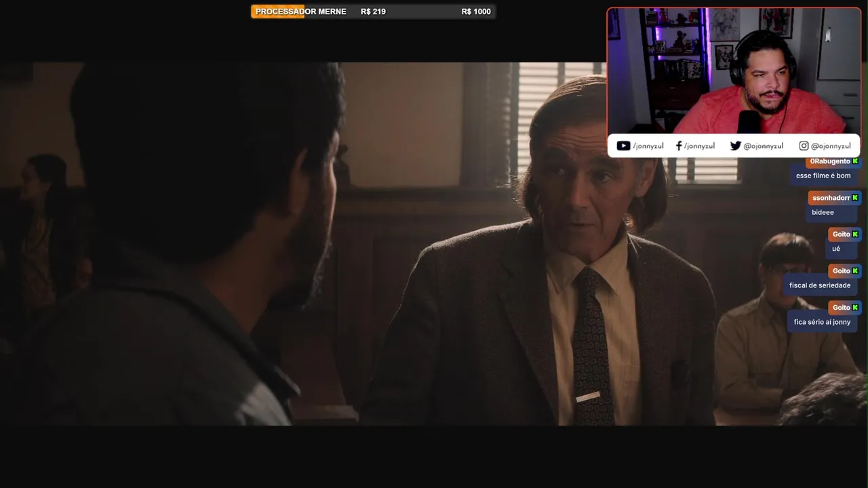The width and height of the screenshot is (868, 488).
Task: Open the Instagram handle @ojonnyzul
Action: click(x=831, y=146)
